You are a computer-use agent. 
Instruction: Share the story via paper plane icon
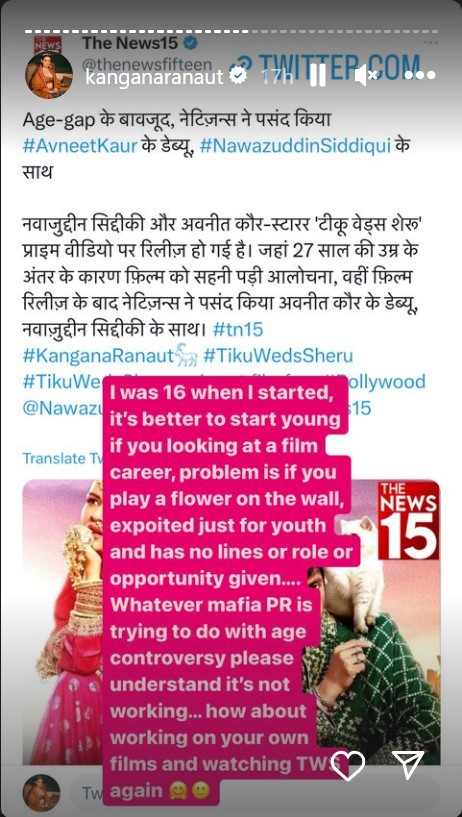click(408, 765)
